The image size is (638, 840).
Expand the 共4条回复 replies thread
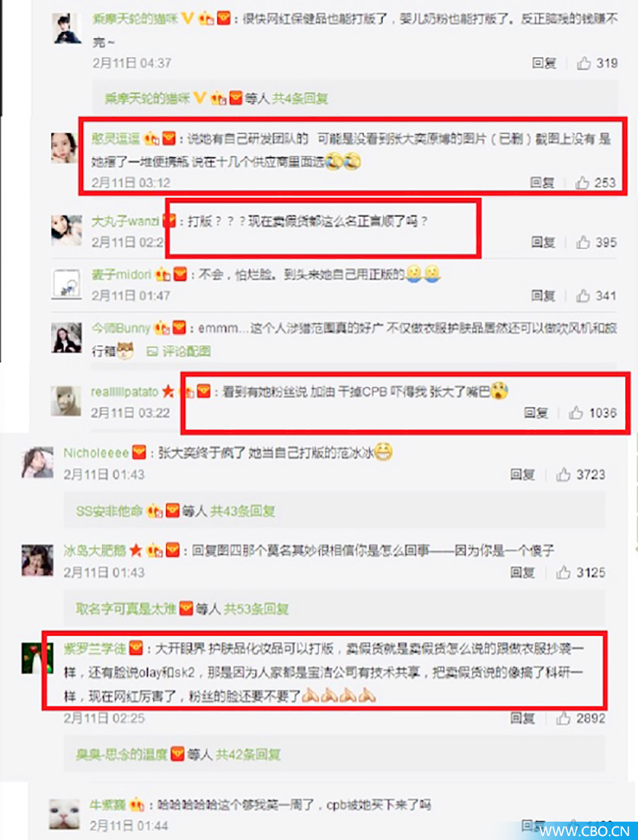(x=300, y=99)
